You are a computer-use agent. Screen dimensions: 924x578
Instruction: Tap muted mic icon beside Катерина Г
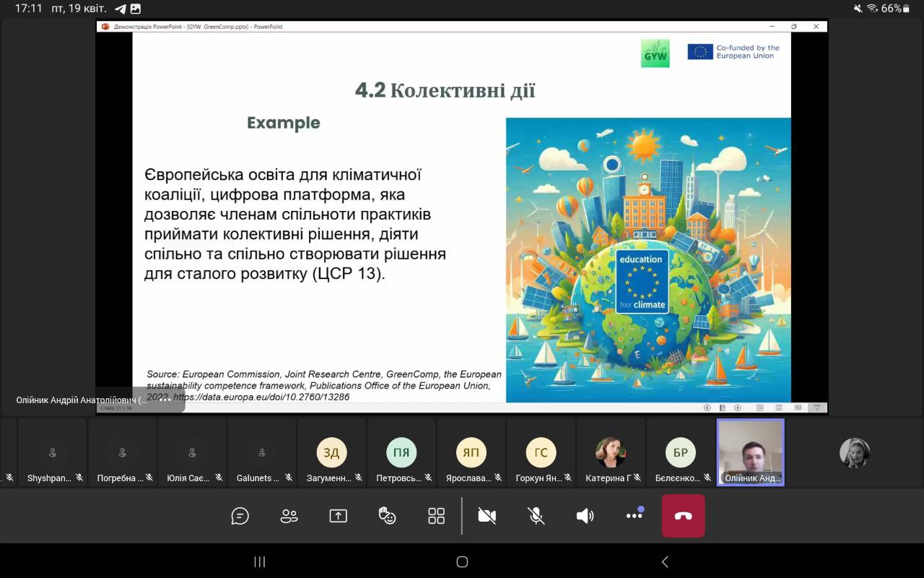tap(637, 478)
